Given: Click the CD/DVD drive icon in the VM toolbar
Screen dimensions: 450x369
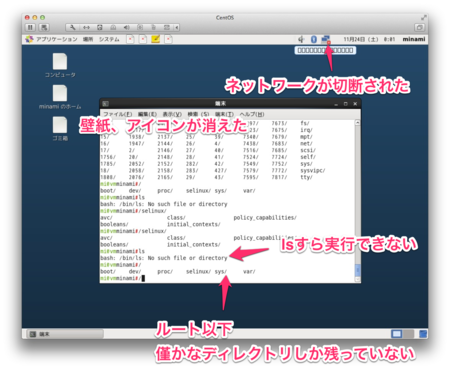Looking at the screenshot, I should (x=113, y=27).
